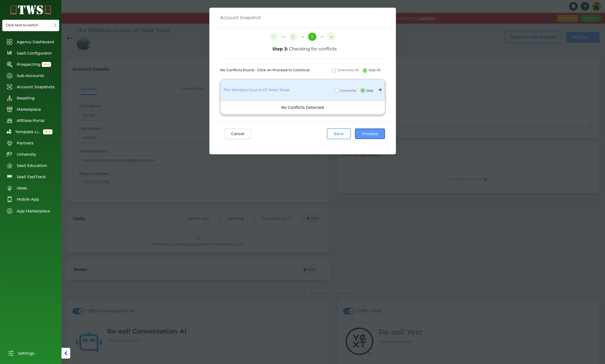Click the Ideas lightbulb icon
This screenshot has height=364, width=605.
[10, 188]
